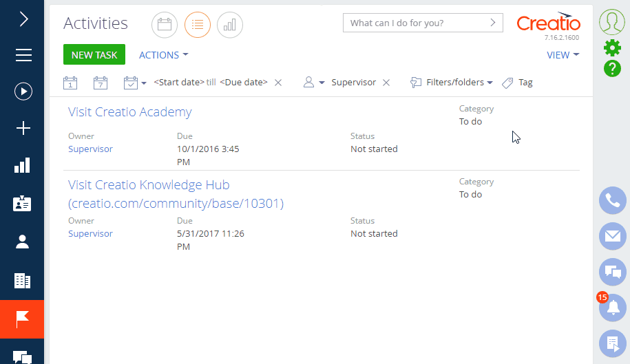Open the email panel
Screen dimensions: 630x364
pos(613,236)
